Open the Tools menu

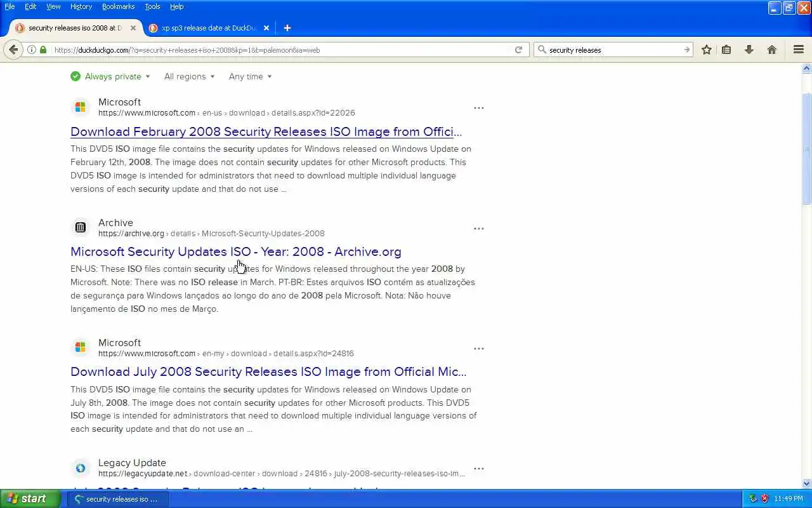(152, 6)
